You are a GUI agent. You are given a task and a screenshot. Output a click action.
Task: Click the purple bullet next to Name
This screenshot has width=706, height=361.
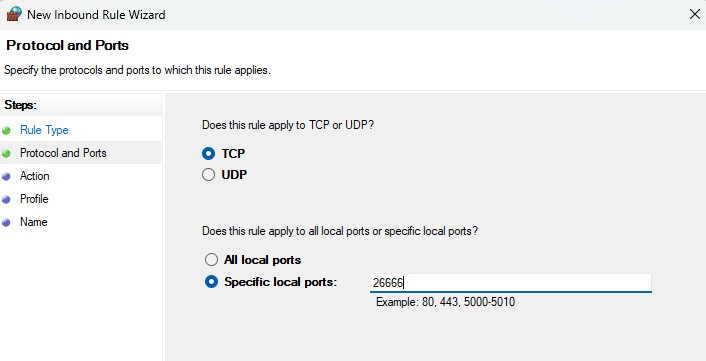tap(6, 222)
